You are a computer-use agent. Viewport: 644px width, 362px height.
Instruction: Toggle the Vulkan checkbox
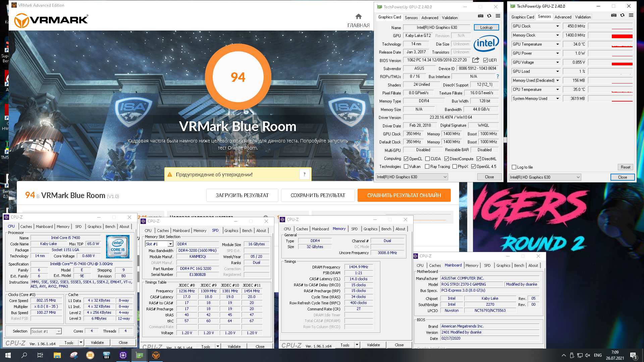[x=406, y=167]
